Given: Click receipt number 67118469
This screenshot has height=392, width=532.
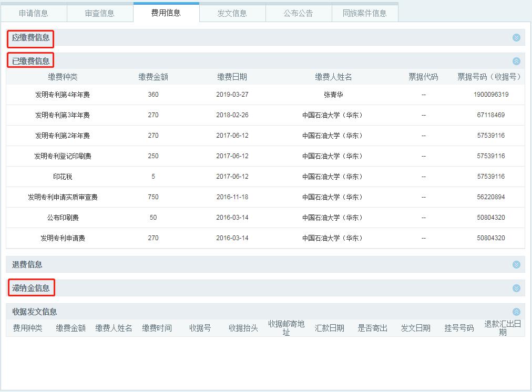Looking at the screenshot, I should [491, 115].
